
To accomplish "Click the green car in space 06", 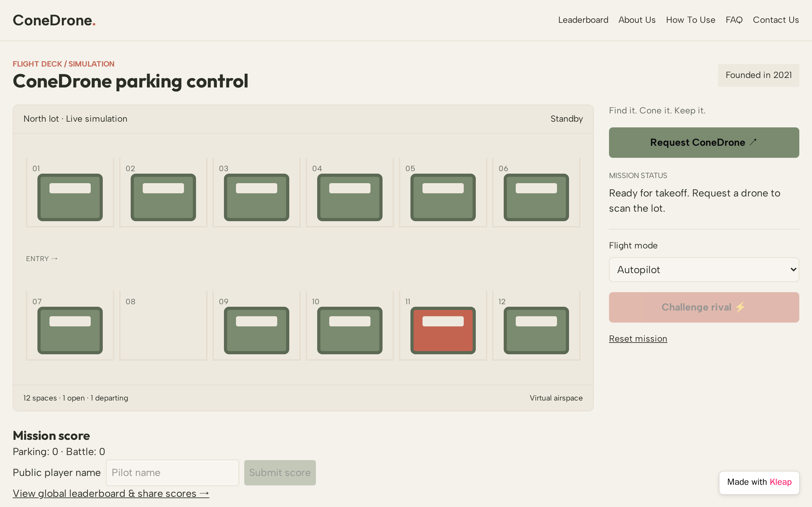I will tap(536, 197).
